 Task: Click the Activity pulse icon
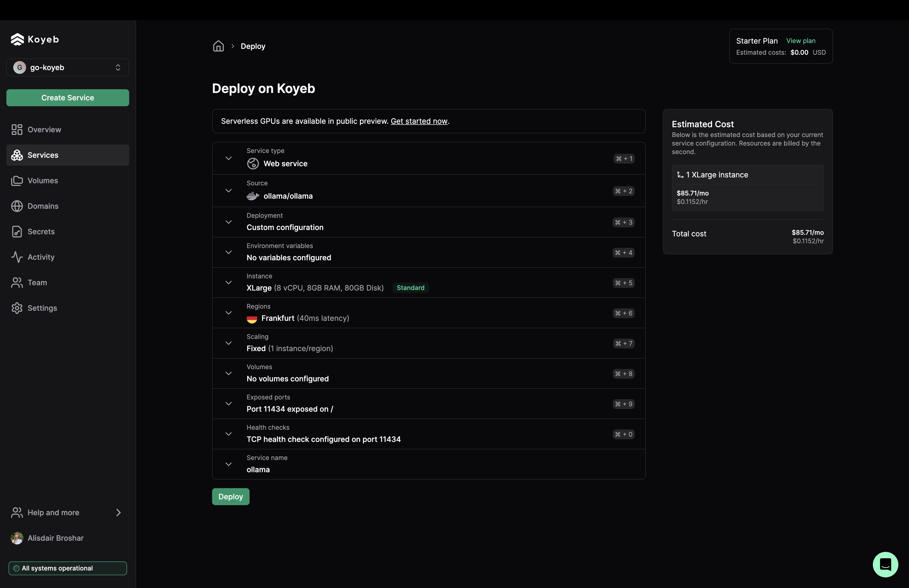click(17, 257)
